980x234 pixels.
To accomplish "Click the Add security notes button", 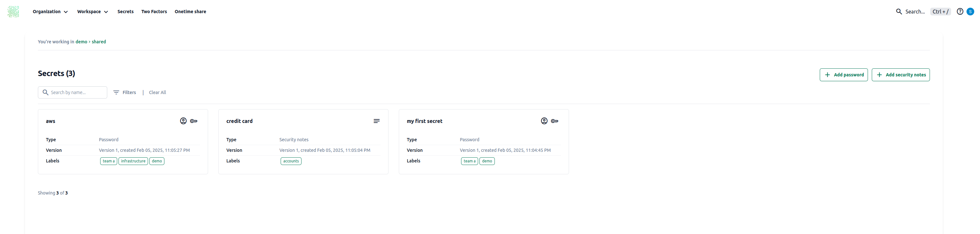I will click(900, 75).
